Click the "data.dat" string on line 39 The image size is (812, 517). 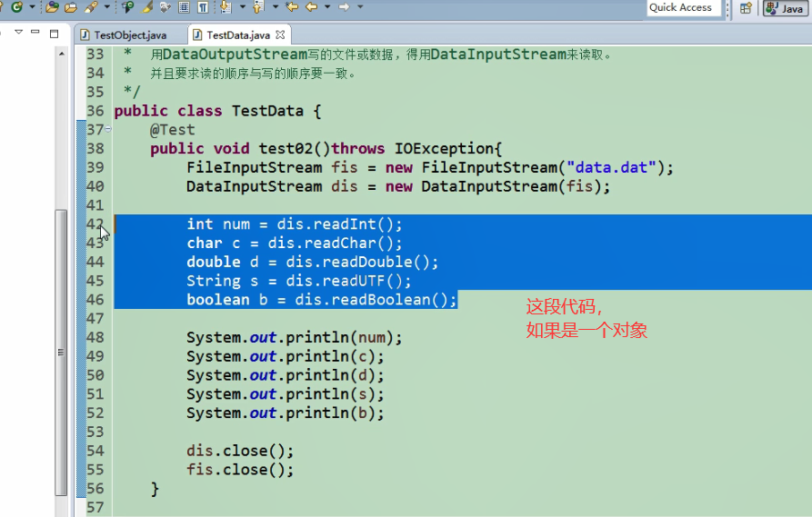[612, 168]
